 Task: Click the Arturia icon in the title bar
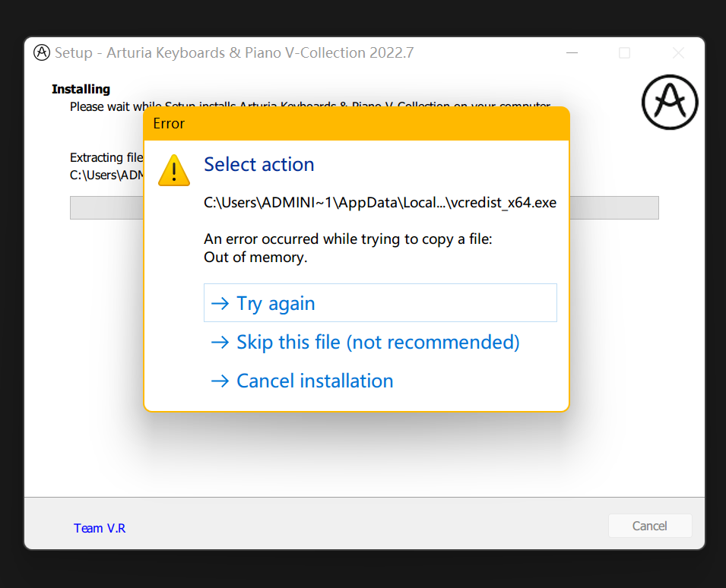(x=42, y=52)
